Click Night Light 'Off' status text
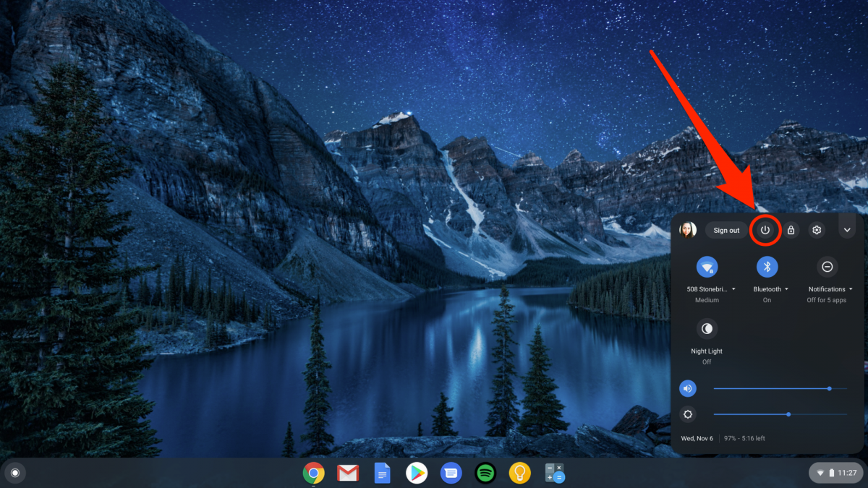Image resolution: width=868 pixels, height=488 pixels. pyautogui.click(x=707, y=361)
